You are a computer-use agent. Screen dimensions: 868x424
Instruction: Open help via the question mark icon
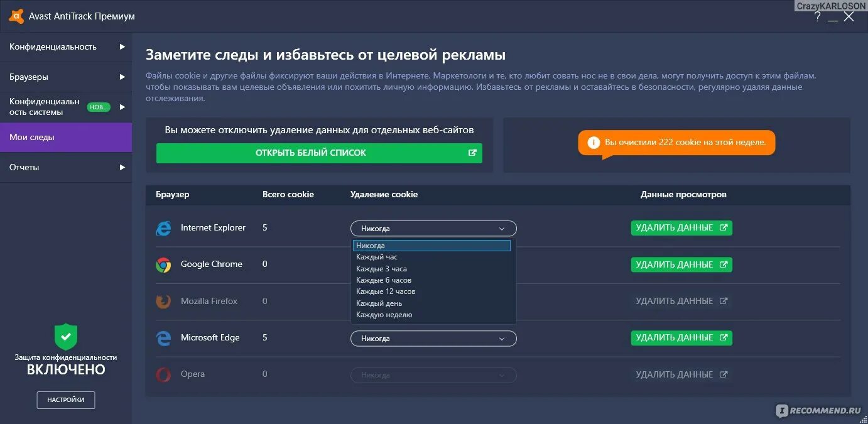coord(817,17)
